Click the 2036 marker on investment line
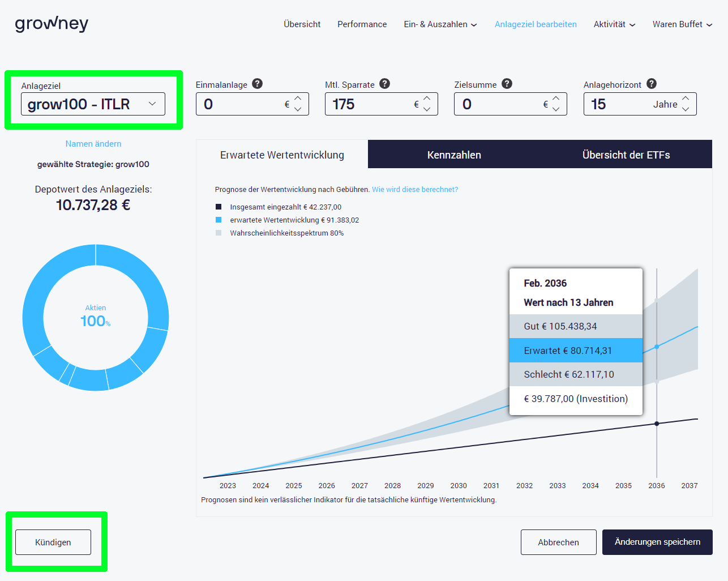 [x=657, y=424]
